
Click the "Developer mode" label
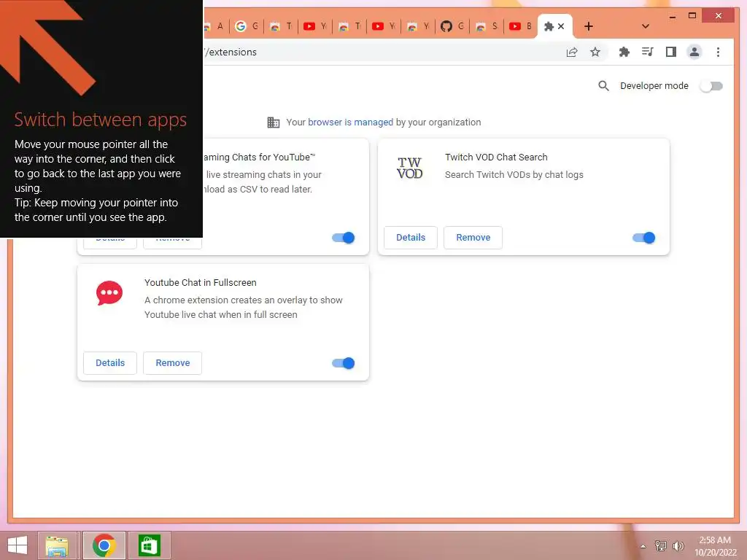[x=654, y=86]
